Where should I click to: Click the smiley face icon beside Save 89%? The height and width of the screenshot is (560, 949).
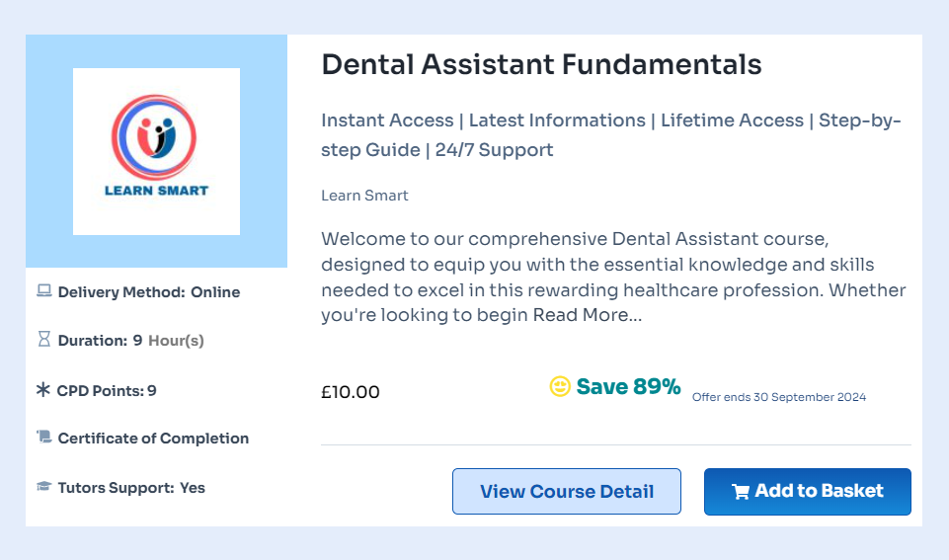[560, 387]
